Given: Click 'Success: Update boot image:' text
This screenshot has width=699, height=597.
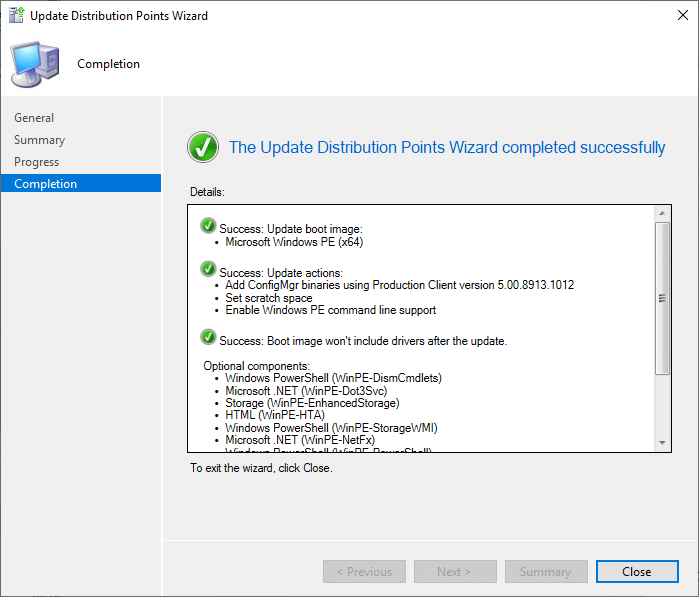Looking at the screenshot, I should tap(291, 229).
